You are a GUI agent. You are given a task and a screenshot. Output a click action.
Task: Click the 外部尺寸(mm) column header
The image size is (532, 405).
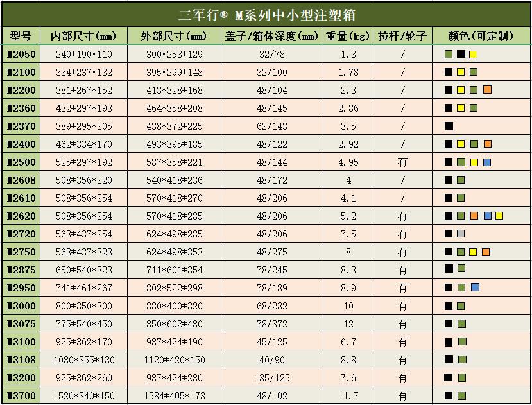tap(174, 36)
